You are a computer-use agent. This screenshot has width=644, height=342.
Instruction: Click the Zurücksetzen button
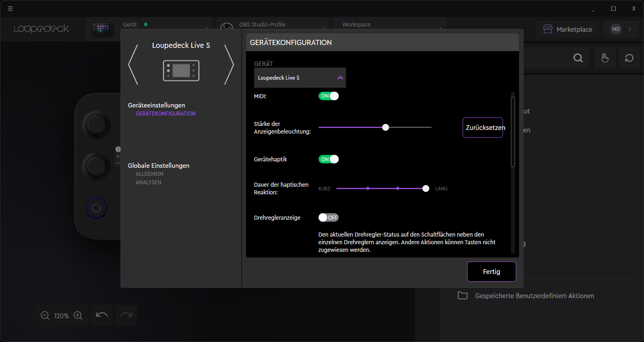483,128
